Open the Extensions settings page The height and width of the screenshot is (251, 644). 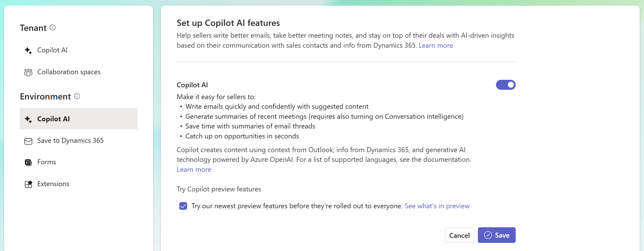tap(53, 184)
